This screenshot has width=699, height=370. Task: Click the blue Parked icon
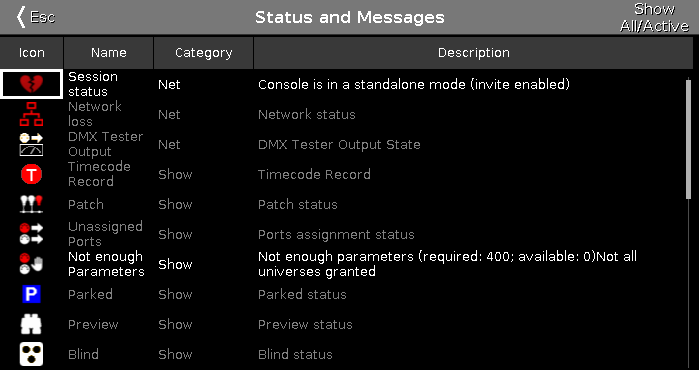[31, 294]
